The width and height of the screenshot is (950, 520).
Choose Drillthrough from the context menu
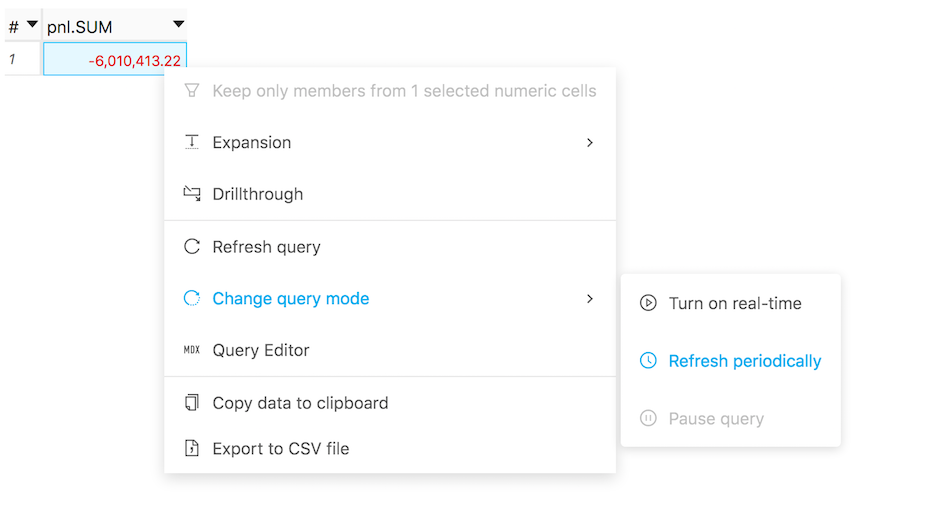[x=390, y=194]
